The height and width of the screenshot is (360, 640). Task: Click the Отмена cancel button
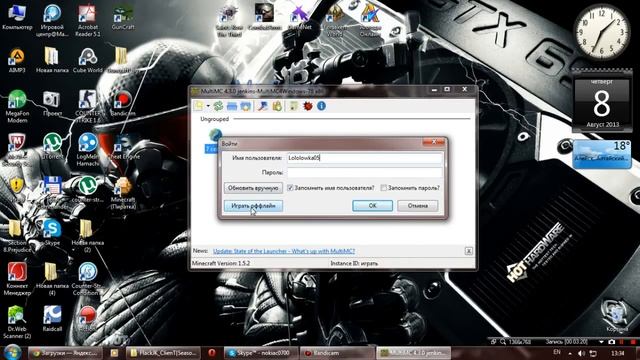coord(418,206)
